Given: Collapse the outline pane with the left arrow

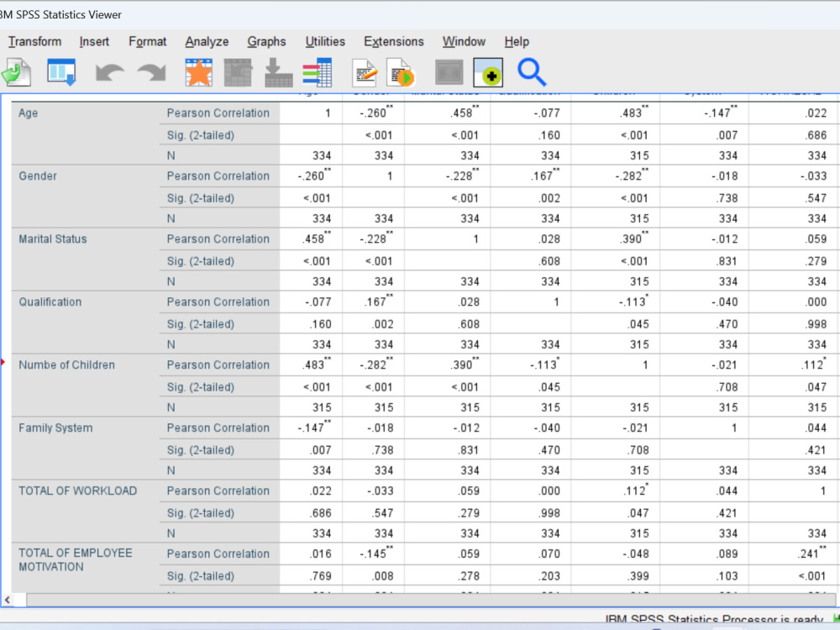Looking at the screenshot, I should 6,600.
